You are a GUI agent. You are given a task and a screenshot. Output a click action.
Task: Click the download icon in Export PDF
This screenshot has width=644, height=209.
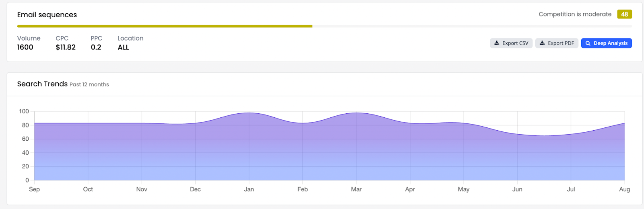point(542,43)
